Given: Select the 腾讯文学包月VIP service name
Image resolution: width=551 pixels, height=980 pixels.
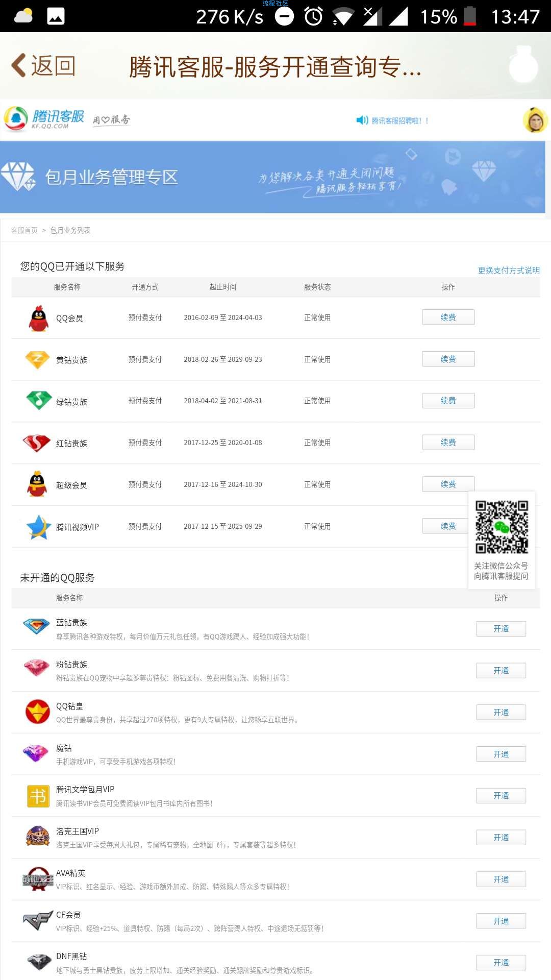Looking at the screenshot, I should click(x=85, y=790).
